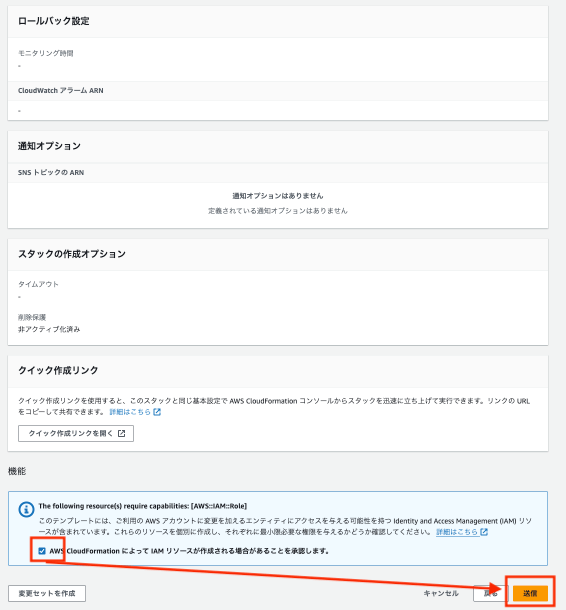The image size is (566, 610).
Task: Click the IAM acknowledgment label text
Action: [189, 551]
